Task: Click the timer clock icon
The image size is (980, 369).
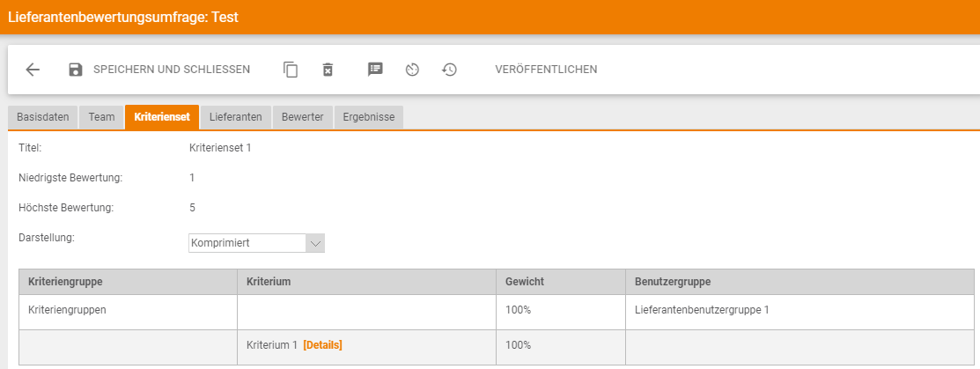Action: (x=412, y=70)
